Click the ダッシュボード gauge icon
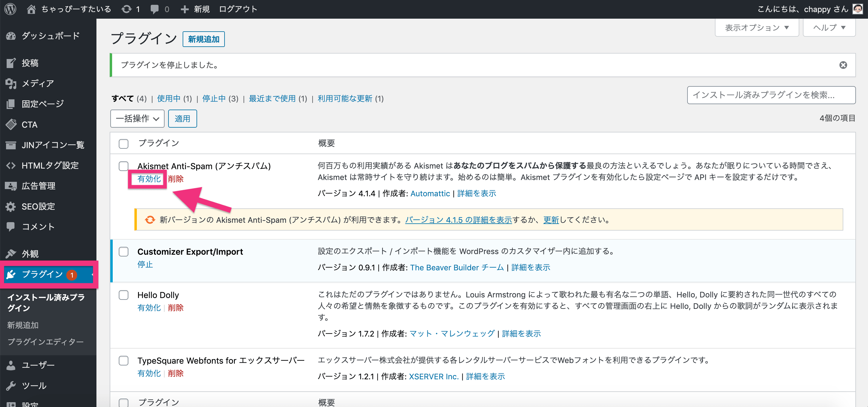Viewport: 868px width, 407px height. tap(11, 36)
